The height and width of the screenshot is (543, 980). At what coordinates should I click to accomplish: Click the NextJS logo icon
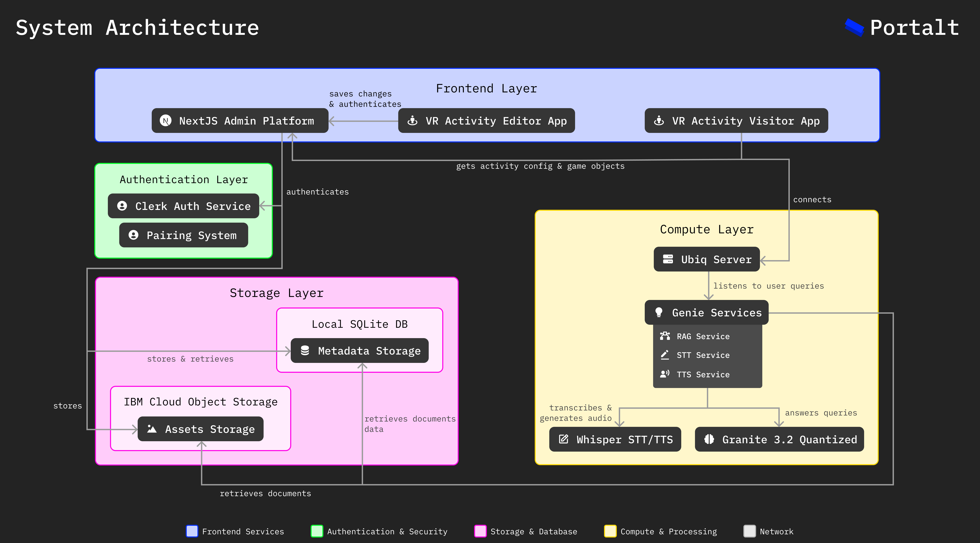click(165, 121)
